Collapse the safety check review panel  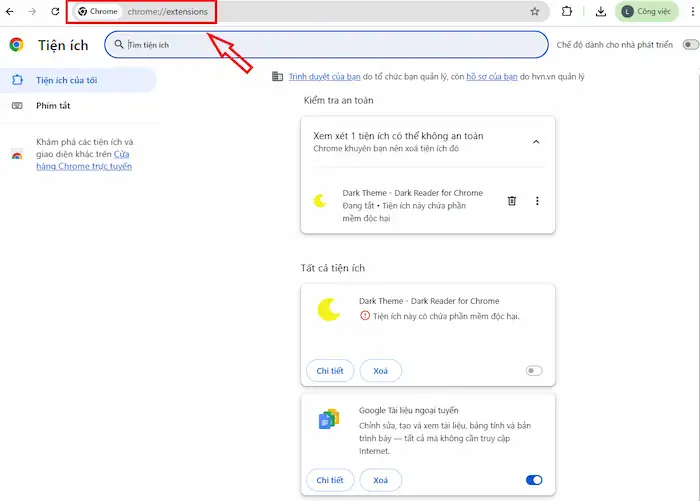pos(536,141)
